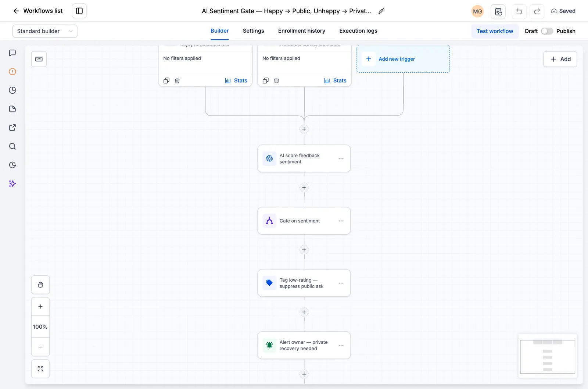Viewport: 588px width, 389px height.
Task: Click Add new trigger
Action: [403, 59]
